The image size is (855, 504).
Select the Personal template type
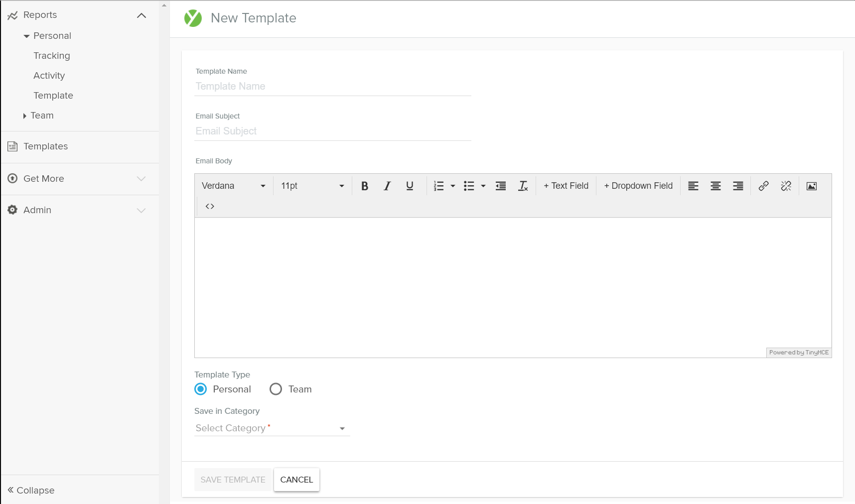click(201, 389)
